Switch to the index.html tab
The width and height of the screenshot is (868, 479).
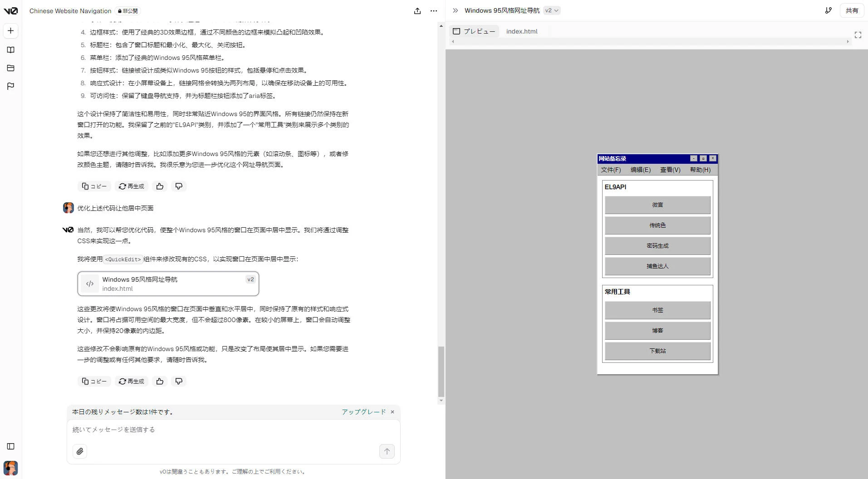pos(521,31)
